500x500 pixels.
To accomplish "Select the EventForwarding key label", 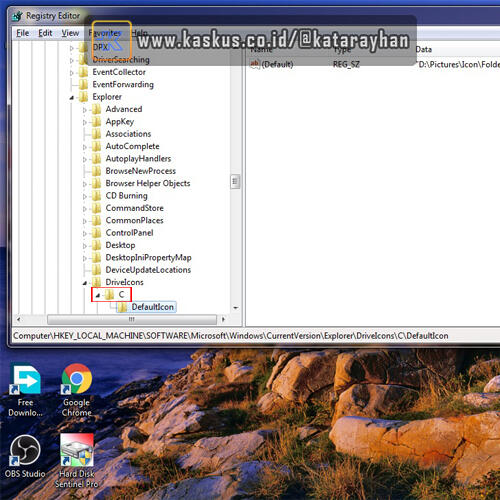I will tap(123, 84).
